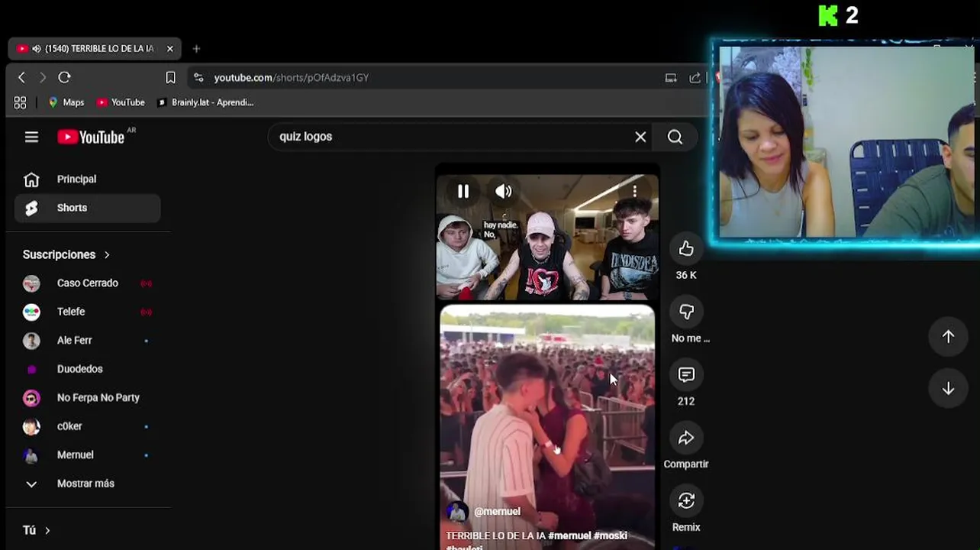Open Mernuel channel in sidebar
Viewport: 980px width, 550px height.
(88, 455)
